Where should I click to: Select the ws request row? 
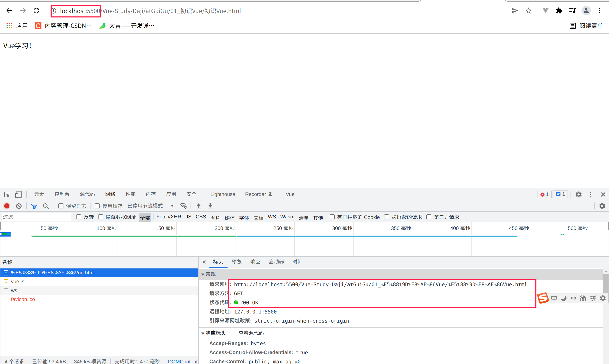click(99, 291)
